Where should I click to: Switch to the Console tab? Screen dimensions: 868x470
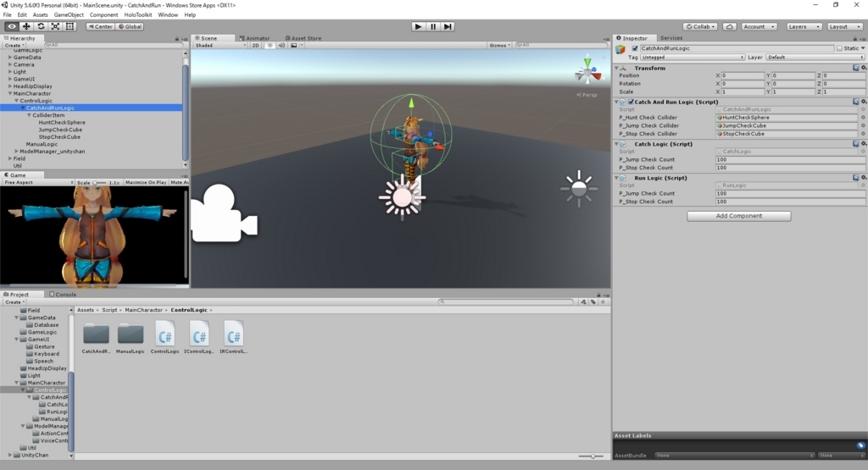click(x=63, y=294)
